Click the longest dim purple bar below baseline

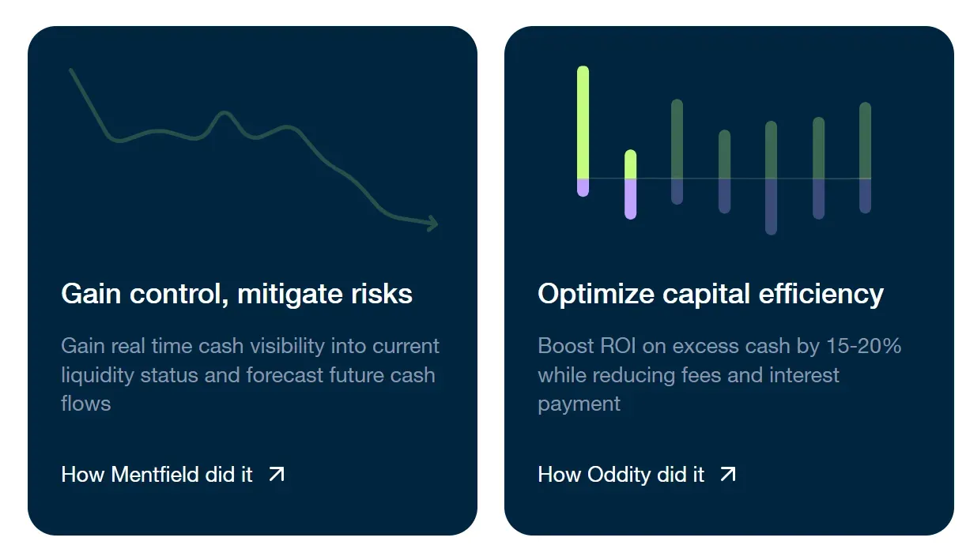click(x=771, y=207)
